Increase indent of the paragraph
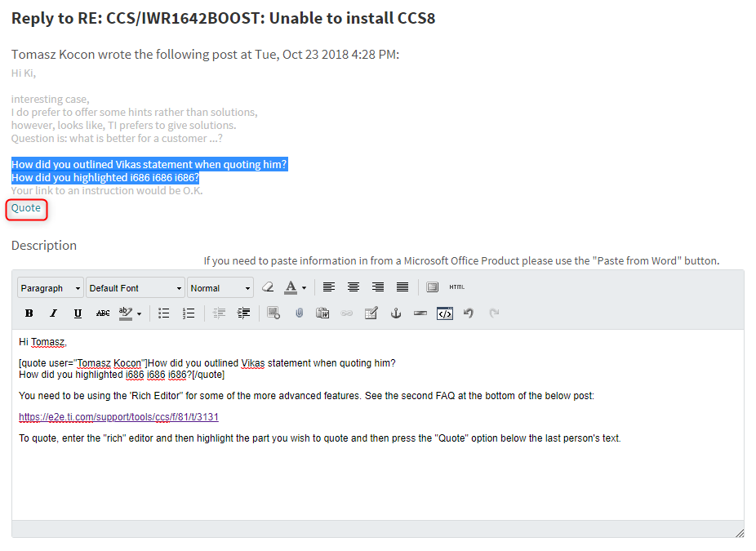756x551 pixels. (x=244, y=313)
